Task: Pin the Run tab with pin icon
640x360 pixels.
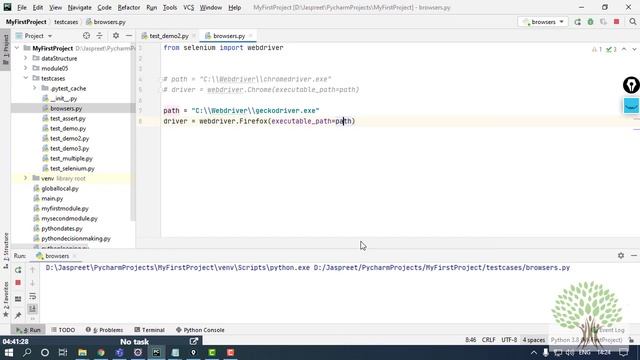Action: point(18,315)
